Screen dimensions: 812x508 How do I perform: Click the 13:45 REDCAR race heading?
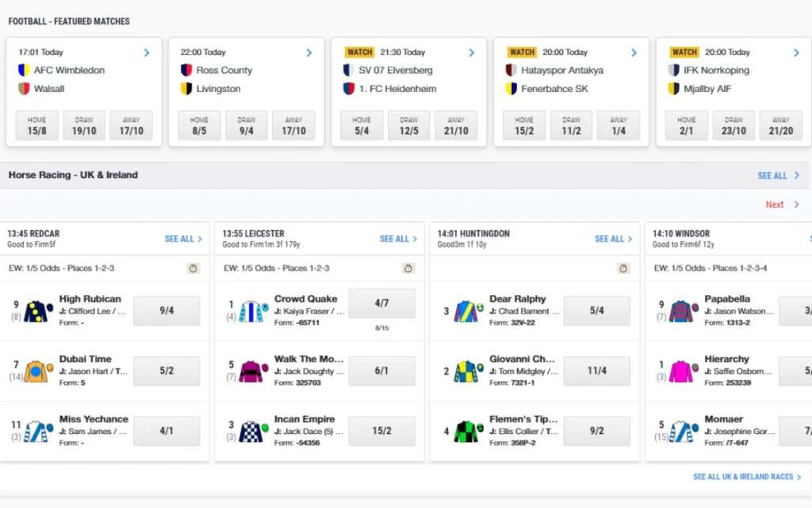(33, 234)
